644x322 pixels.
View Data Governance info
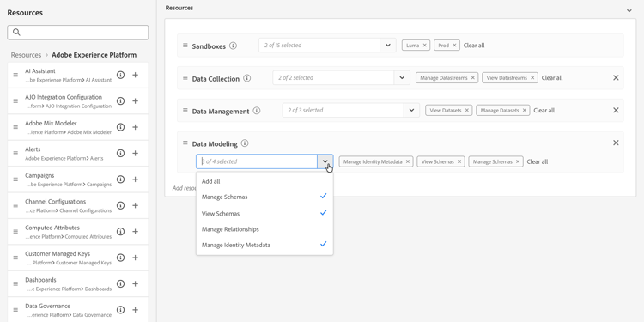[x=120, y=310]
